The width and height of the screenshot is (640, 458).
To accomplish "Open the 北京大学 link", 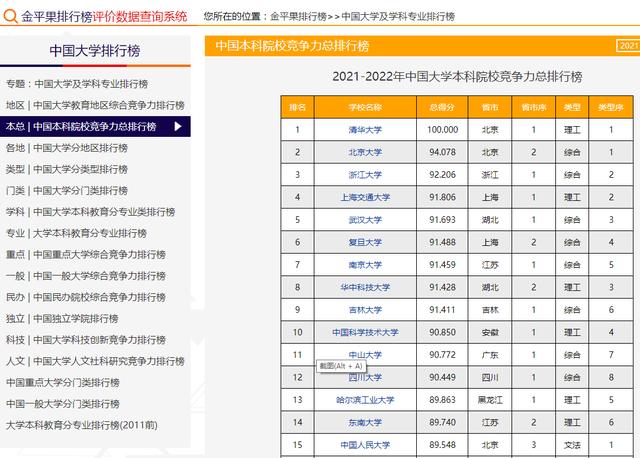I will click(x=365, y=152).
